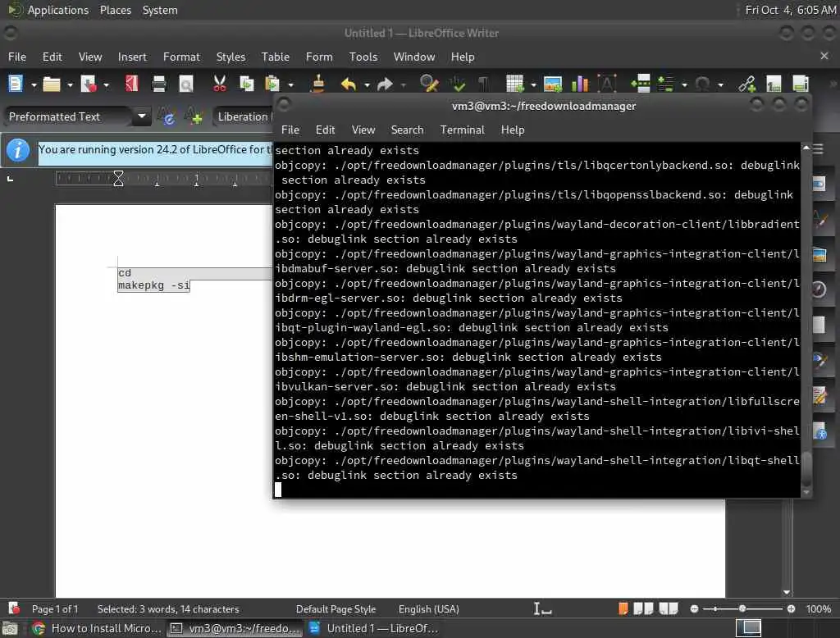Open the Table menu in Writer

(276, 57)
